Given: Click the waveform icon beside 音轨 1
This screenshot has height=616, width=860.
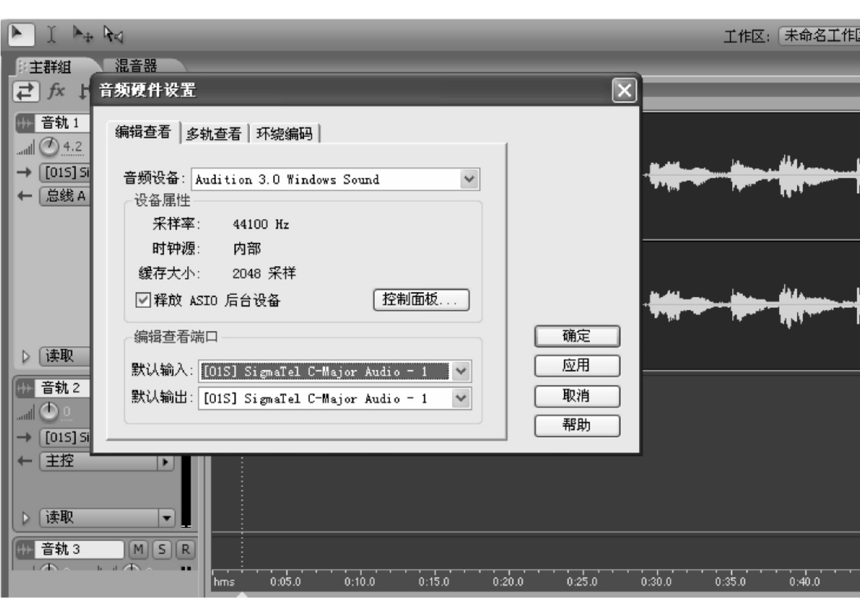Looking at the screenshot, I should pos(24,123).
